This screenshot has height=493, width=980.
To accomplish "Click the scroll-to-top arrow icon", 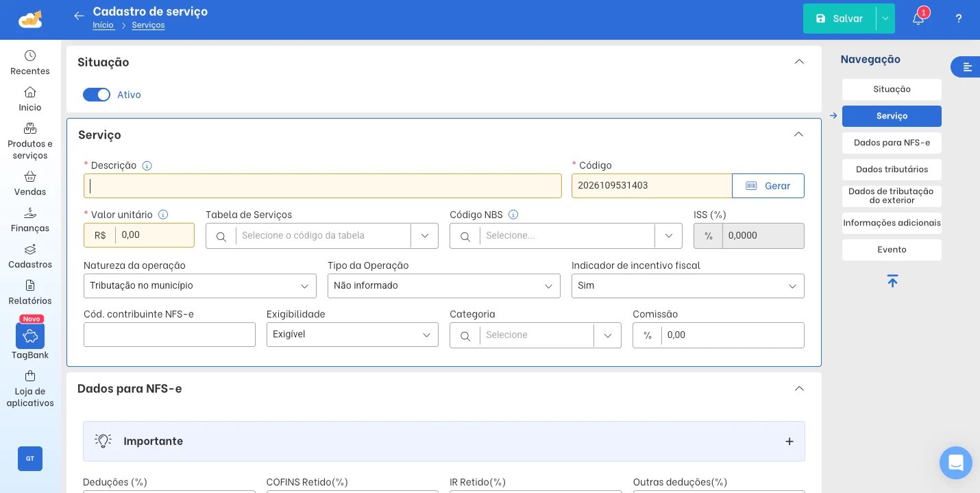I will tap(892, 281).
